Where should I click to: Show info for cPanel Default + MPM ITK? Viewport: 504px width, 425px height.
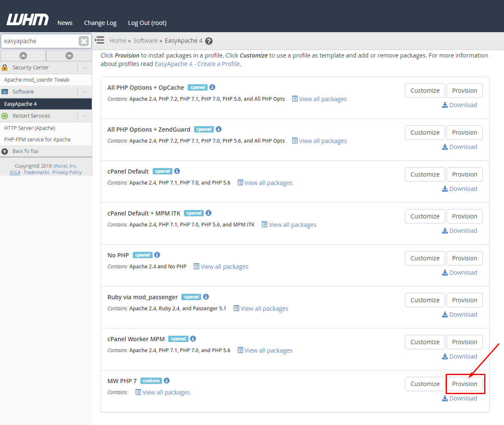(208, 213)
